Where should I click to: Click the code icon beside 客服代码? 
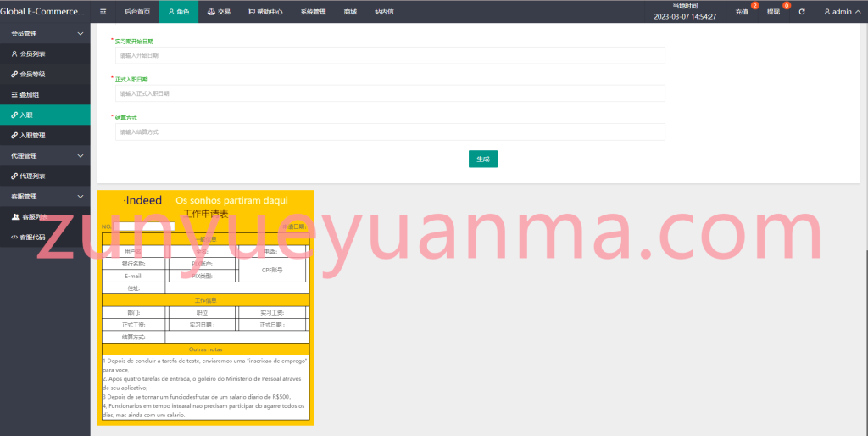tap(14, 238)
